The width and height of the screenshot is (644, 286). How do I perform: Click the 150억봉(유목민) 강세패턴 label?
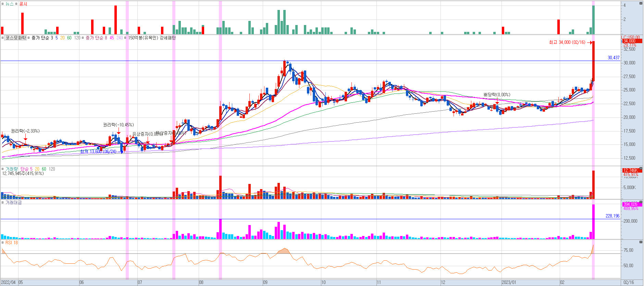click(152, 38)
